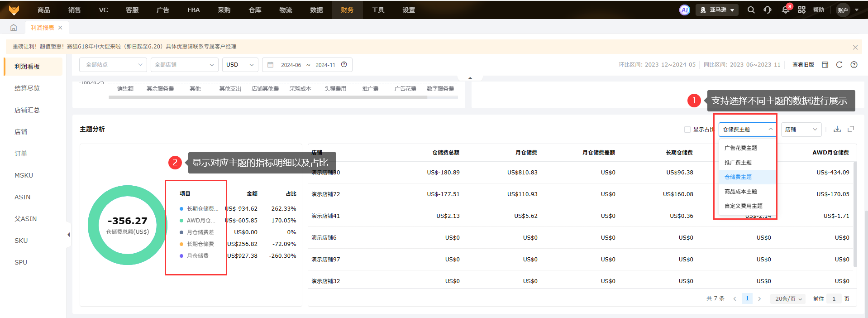Toggle the AWD月仓 legend item

(x=200, y=221)
